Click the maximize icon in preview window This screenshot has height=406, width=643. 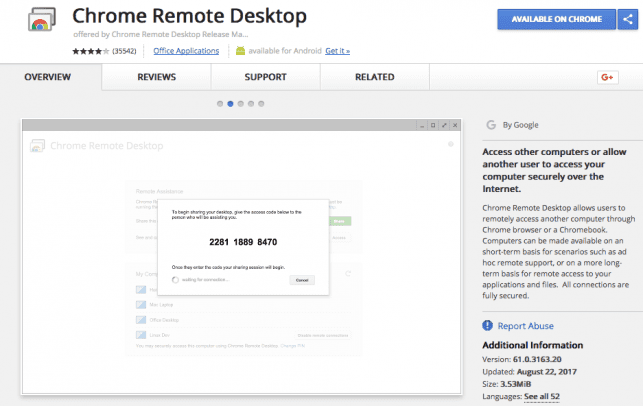(x=433, y=125)
